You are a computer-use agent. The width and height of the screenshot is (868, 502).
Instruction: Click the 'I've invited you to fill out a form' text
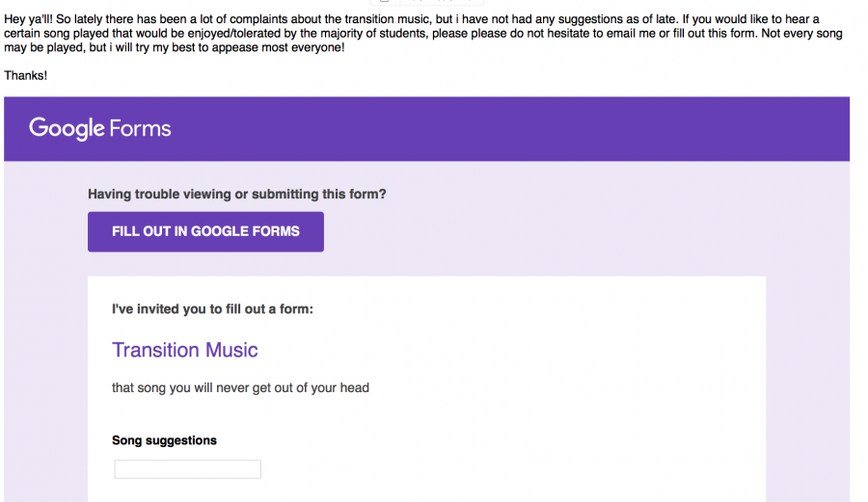point(212,309)
